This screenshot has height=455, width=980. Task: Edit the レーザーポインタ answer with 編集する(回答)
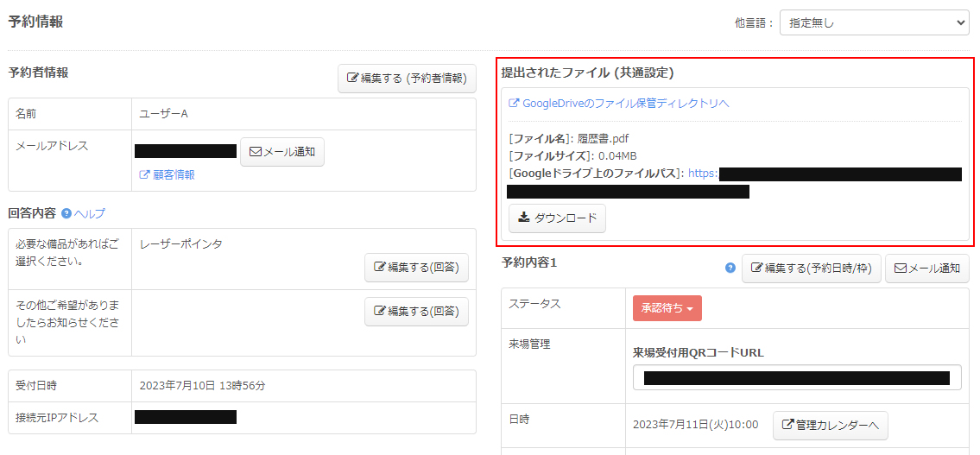(x=416, y=267)
